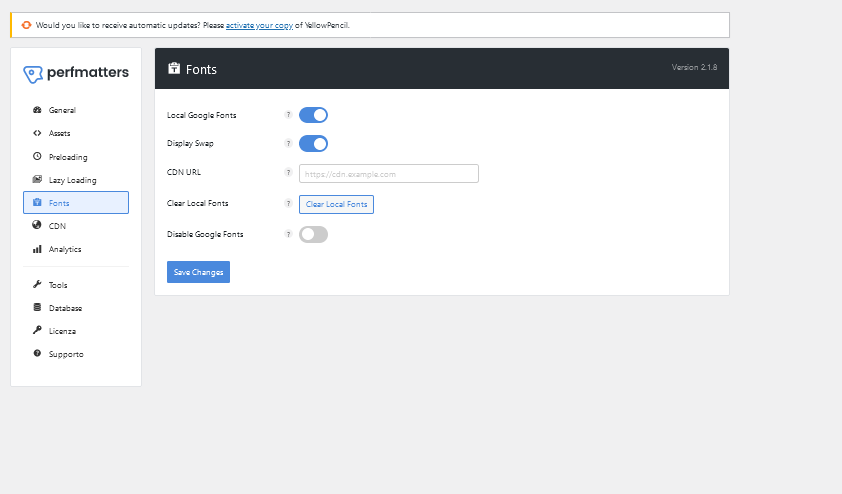Open help tooltip for CDN URL
The image size is (842, 494).
(x=288, y=172)
